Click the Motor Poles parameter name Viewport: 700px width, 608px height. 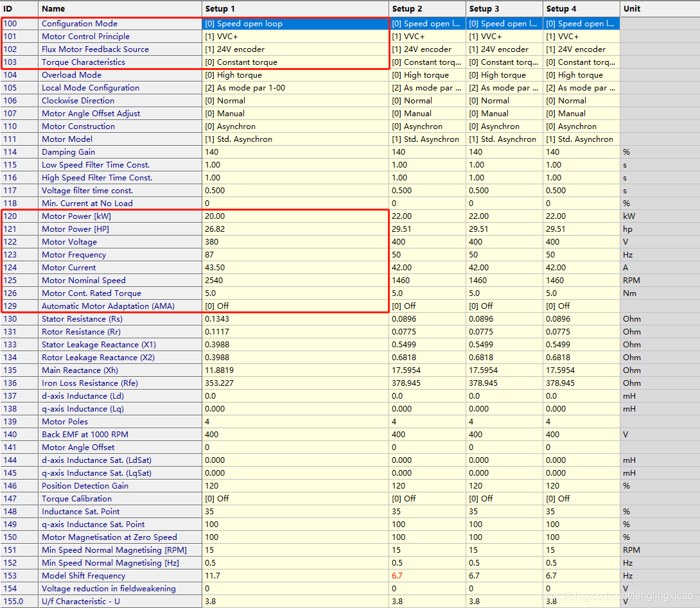tap(65, 422)
